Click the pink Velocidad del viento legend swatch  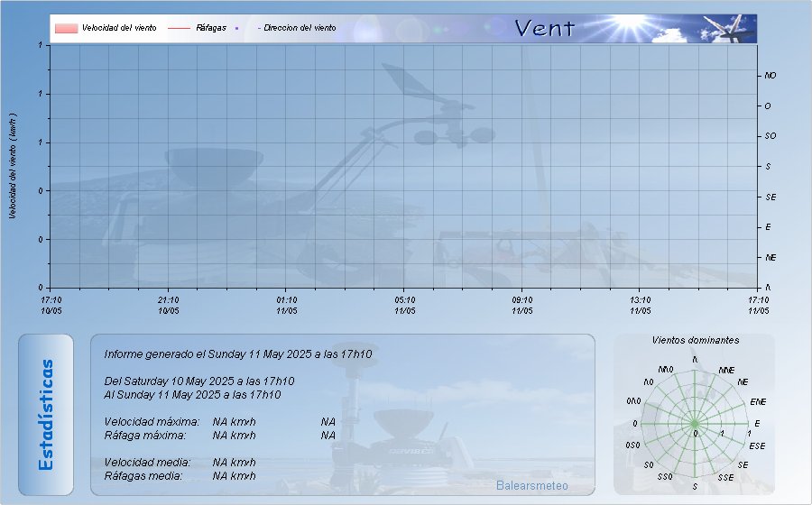(66, 29)
